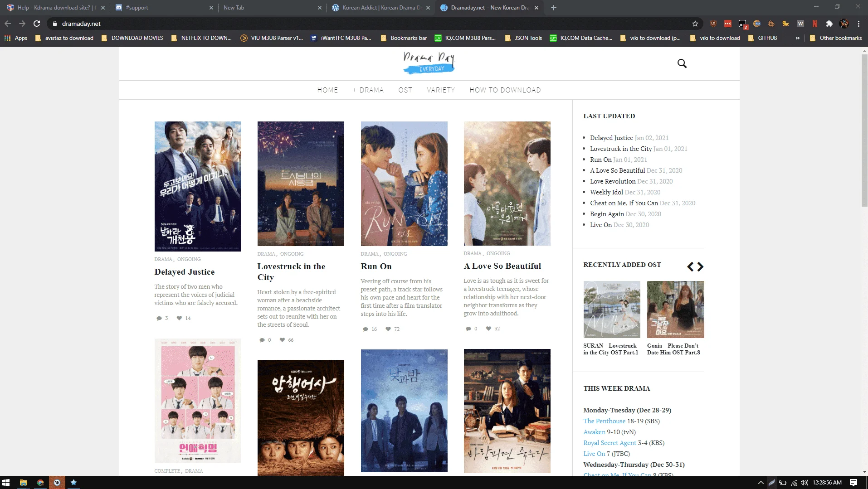Show previous recently added OST
The image size is (868, 489).
click(690, 266)
